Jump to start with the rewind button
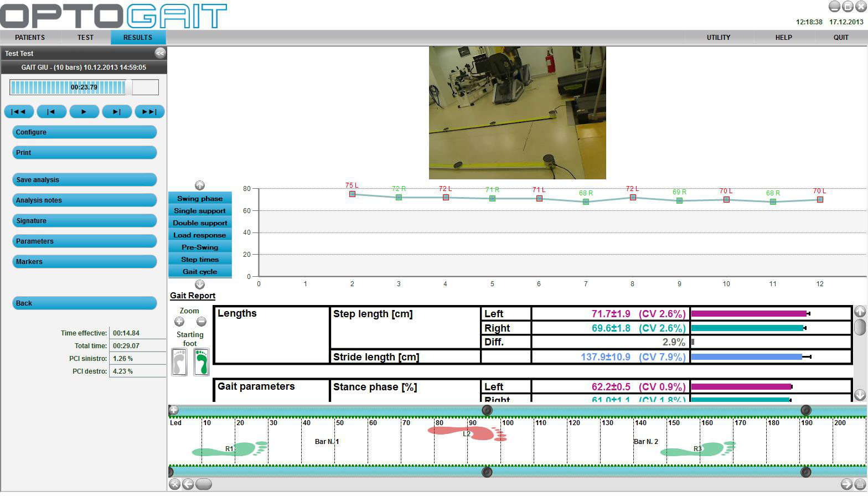Screen dimensions: 868x496 click(x=19, y=112)
